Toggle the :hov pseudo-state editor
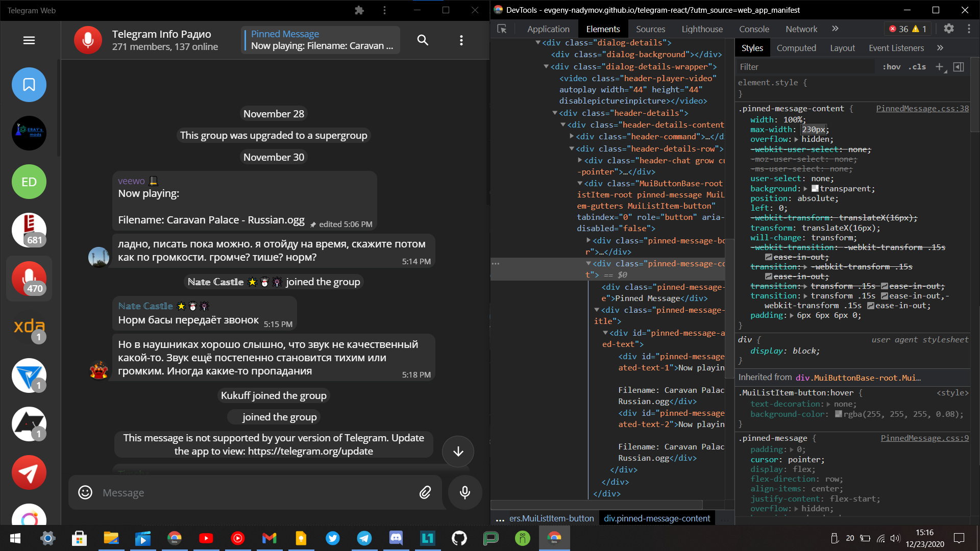 (x=892, y=67)
